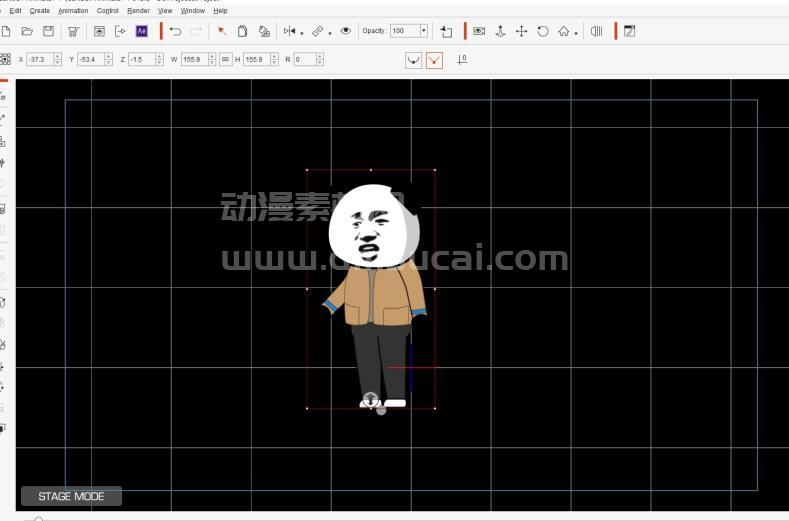This screenshot has width=789, height=521.
Task: Click the export arrow icon
Action: pos(120,31)
